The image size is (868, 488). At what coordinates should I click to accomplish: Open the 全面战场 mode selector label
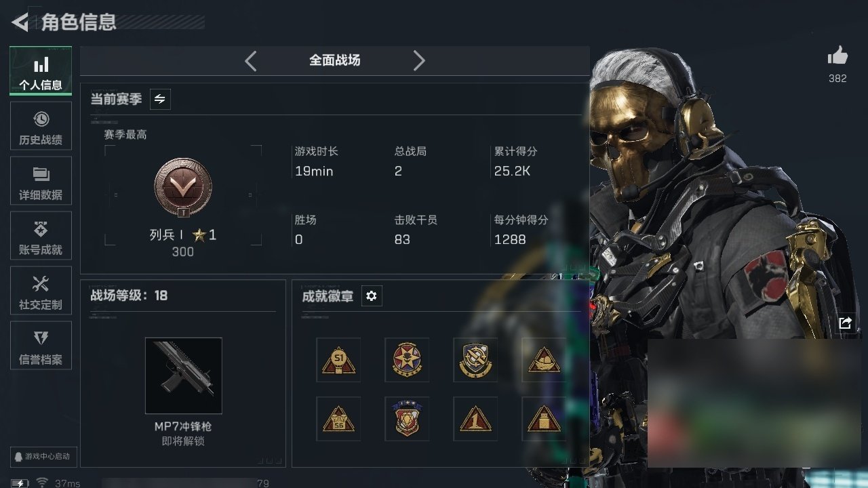335,60
